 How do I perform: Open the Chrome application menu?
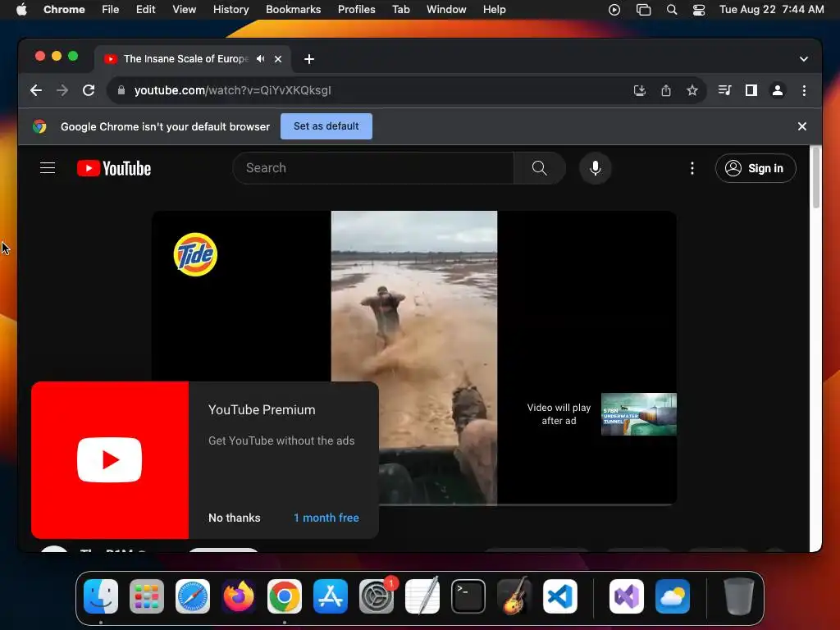coord(64,10)
